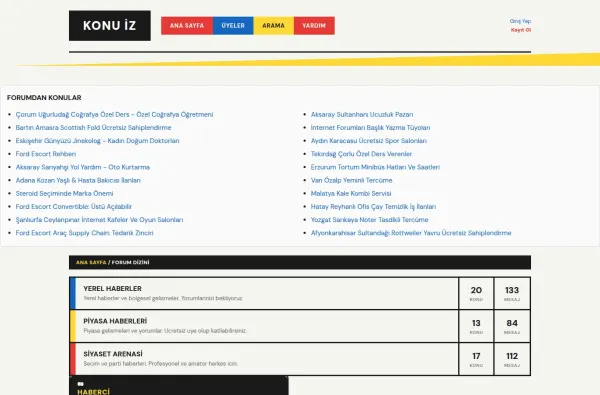The width and height of the screenshot is (600, 395).
Task: Open Bartın Amasra Scottish Fold topic
Action: point(93,127)
